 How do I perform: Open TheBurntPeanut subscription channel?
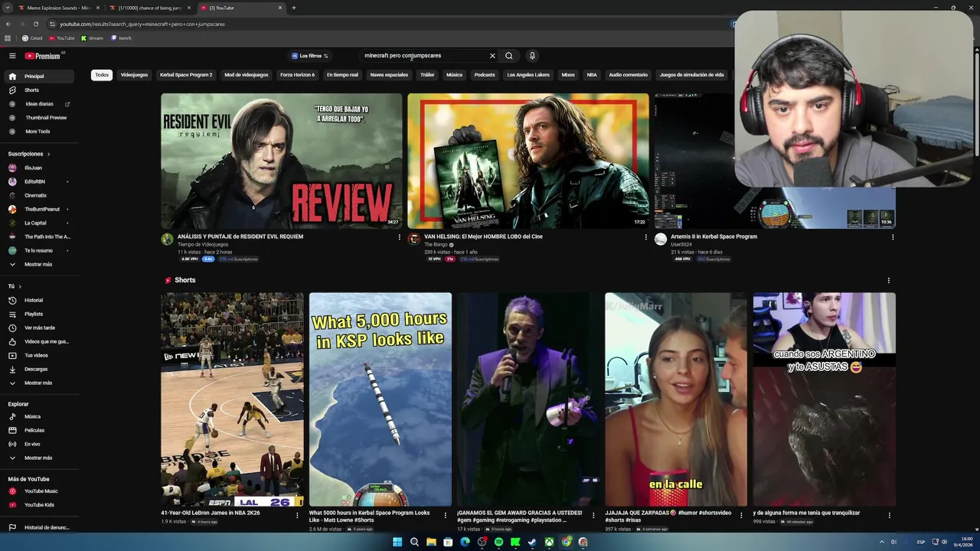point(40,210)
